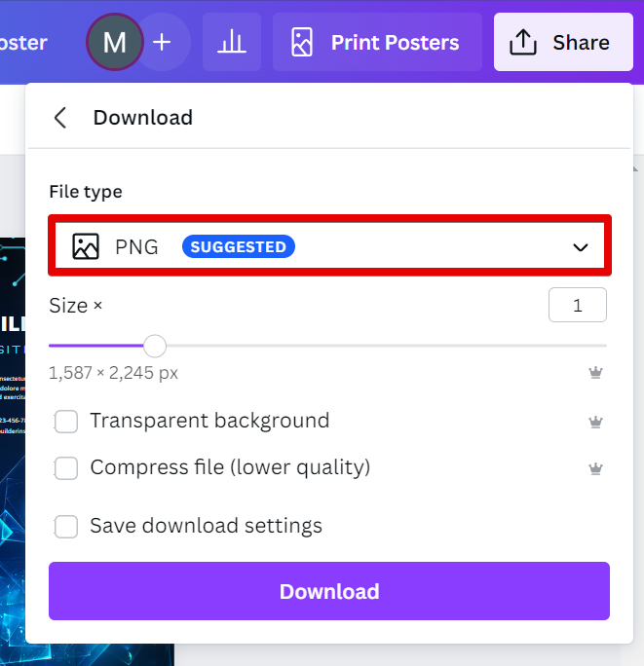The width and height of the screenshot is (644, 666).
Task: Click crown icon beside Compress file
Action: coord(595,468)
